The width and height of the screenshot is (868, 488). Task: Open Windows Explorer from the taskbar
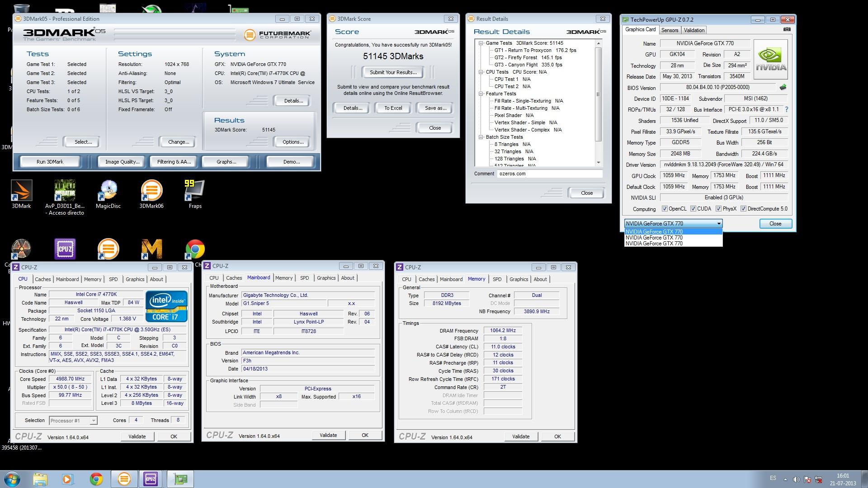(40, 479)
